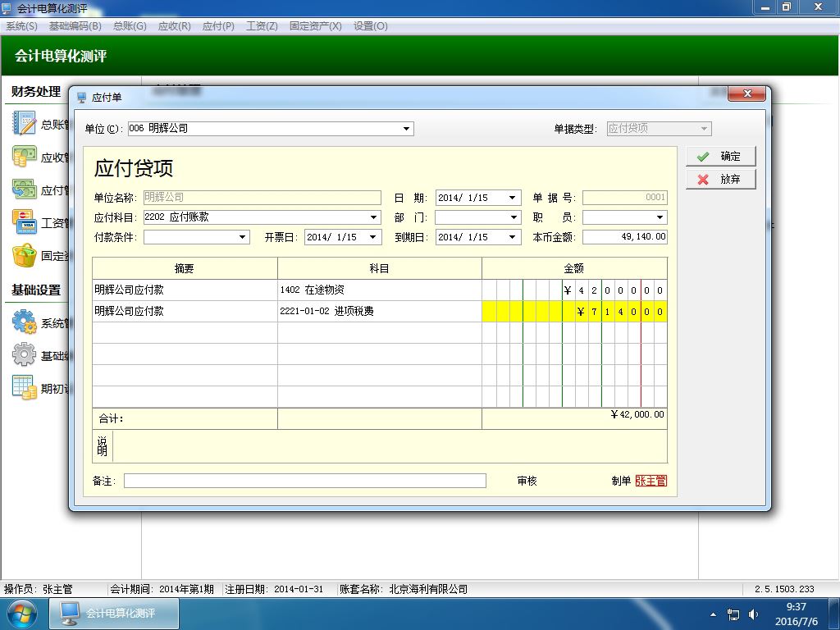This screenshot has width=840, height=630.
Task: Show hidden tray icons arrow
Action: click(713, 614)
